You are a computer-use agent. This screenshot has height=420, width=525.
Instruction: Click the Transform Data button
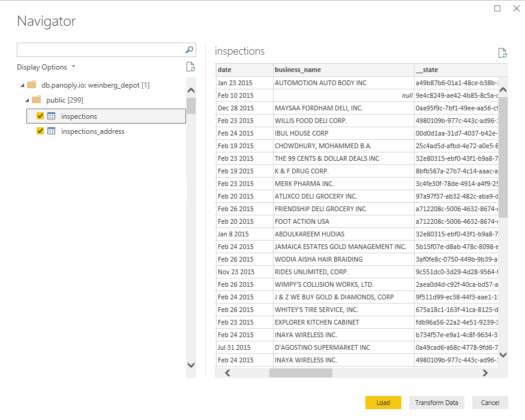[x=436, y=403]
